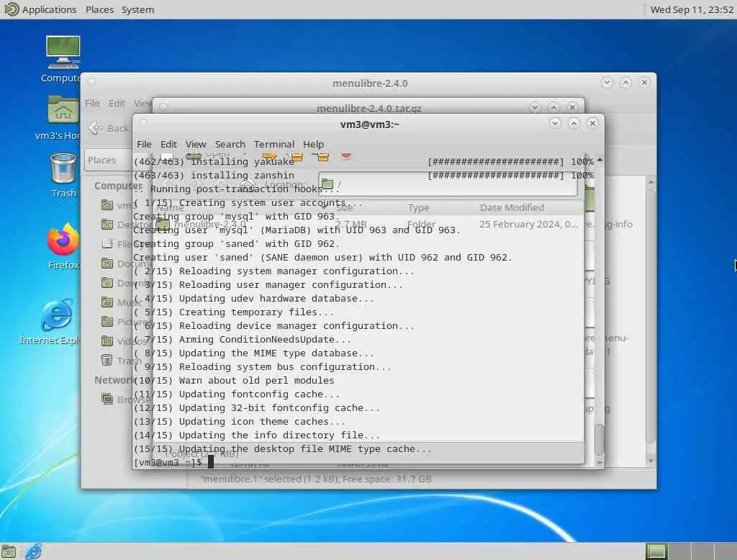Click the show desktop icon in bottom panel
The image size is (737, 560).
point(9,551)
